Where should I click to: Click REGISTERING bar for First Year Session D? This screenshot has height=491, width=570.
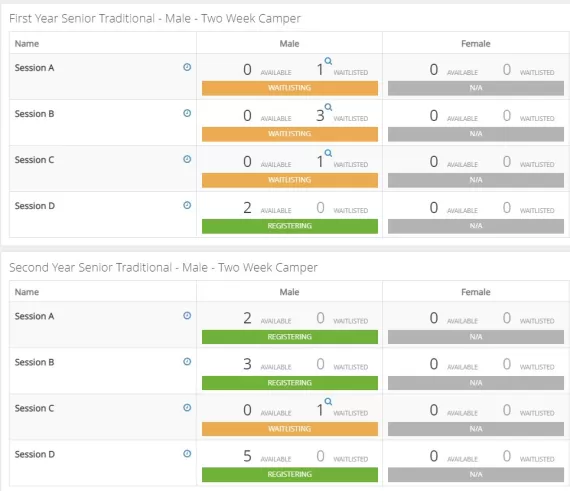(x=290, y=226)
